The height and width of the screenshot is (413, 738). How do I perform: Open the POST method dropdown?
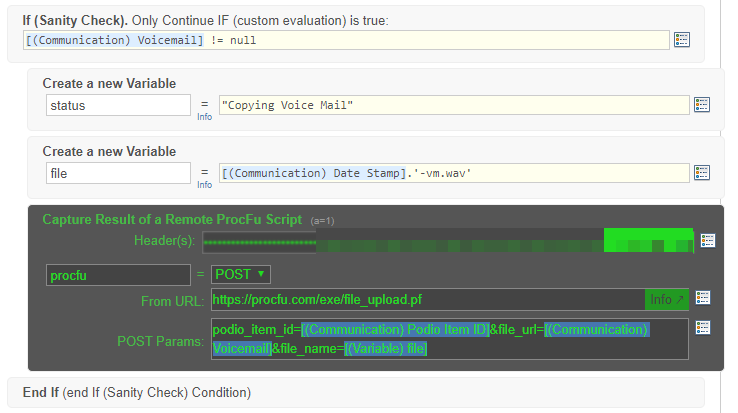(x=241, y=274)
